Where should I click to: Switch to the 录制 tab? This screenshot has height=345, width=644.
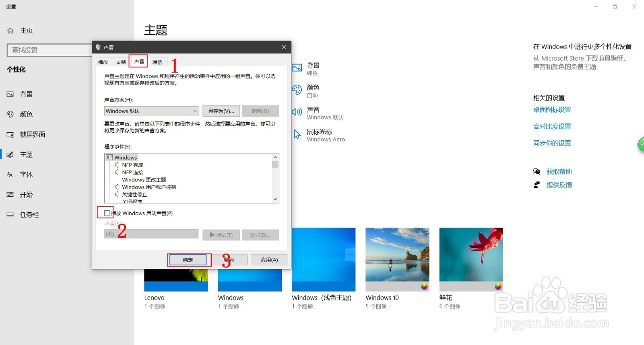click(x=121, y=62)
